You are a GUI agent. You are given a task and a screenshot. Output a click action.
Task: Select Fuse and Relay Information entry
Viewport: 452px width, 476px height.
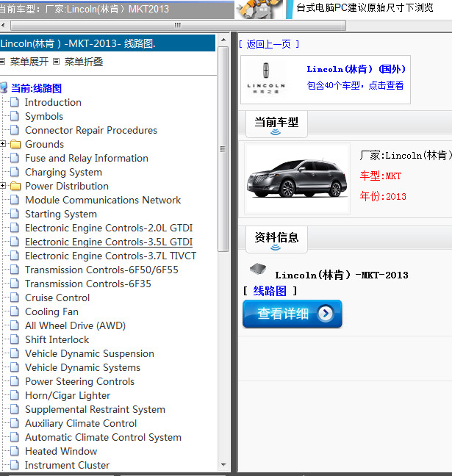click(87, 159)
